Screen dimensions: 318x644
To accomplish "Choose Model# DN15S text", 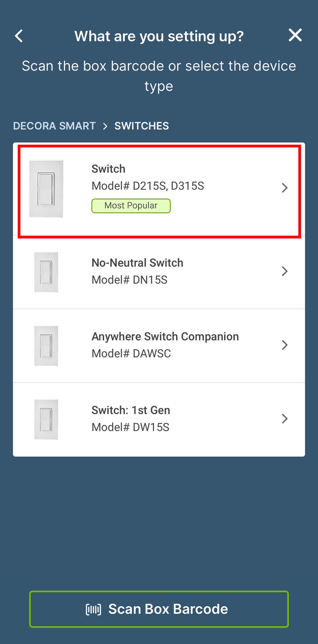I will pyautogui.click(x=129, y=280).
